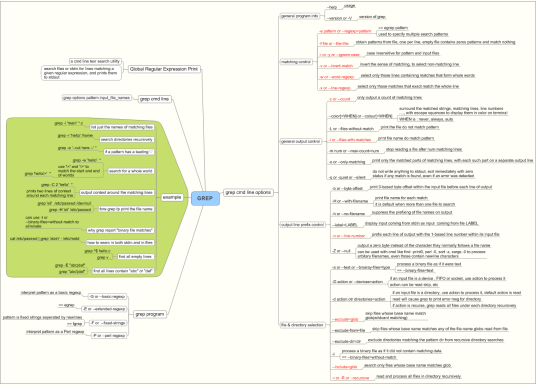Select the 'Global Regular Expression Print' node
This screenshot has height=385, width=536.
tap(164, 69)
